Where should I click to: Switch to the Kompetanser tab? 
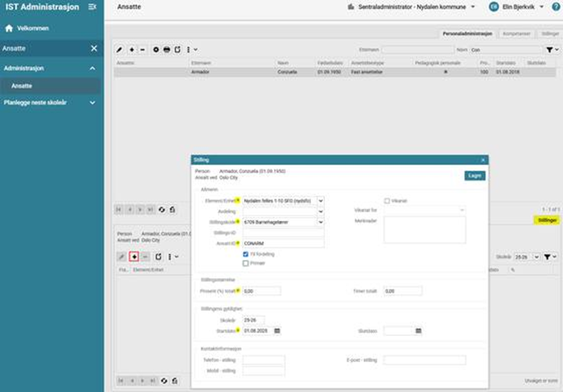[x=517, y=33]
